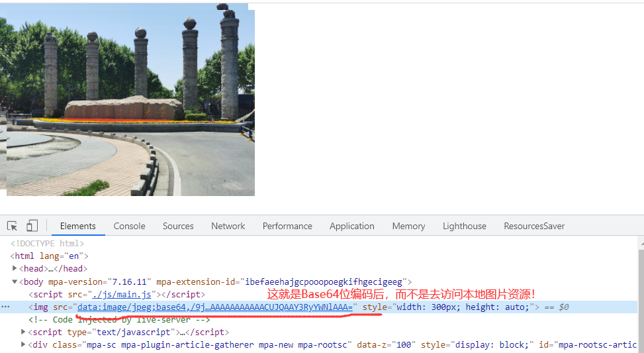644x353 pixels.
Task: Open the ResourcesSaver tab
Action: click(534, 226)
